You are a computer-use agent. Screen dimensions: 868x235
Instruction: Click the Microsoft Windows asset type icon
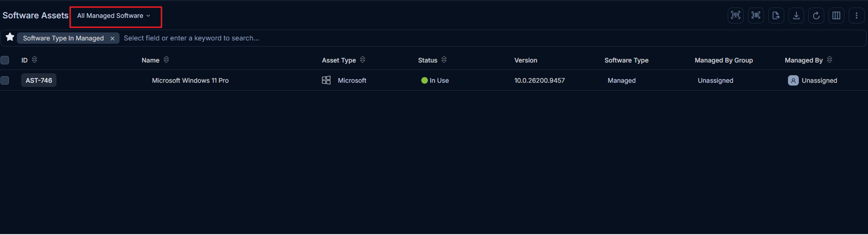point(326,80)
